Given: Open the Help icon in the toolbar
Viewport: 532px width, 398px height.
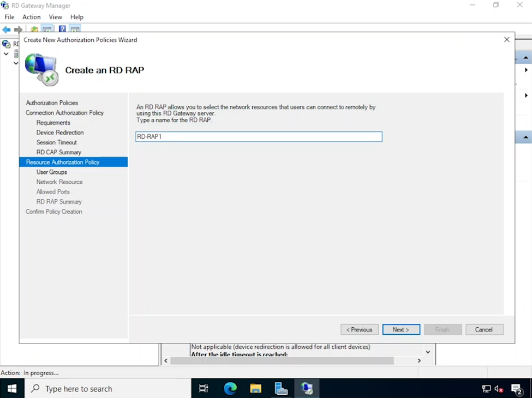Looking at the screenshot, I should point(62,28).
